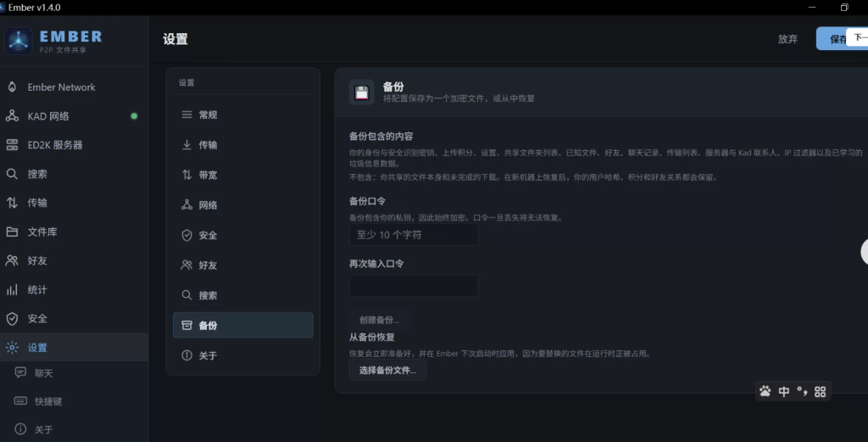
Task: Click the 好友 people icon in left sidebar
Action: pos(12,260)
